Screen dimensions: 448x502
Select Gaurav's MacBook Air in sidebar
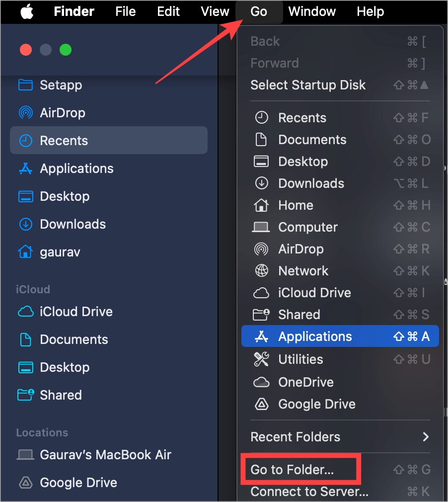[109, 455]
